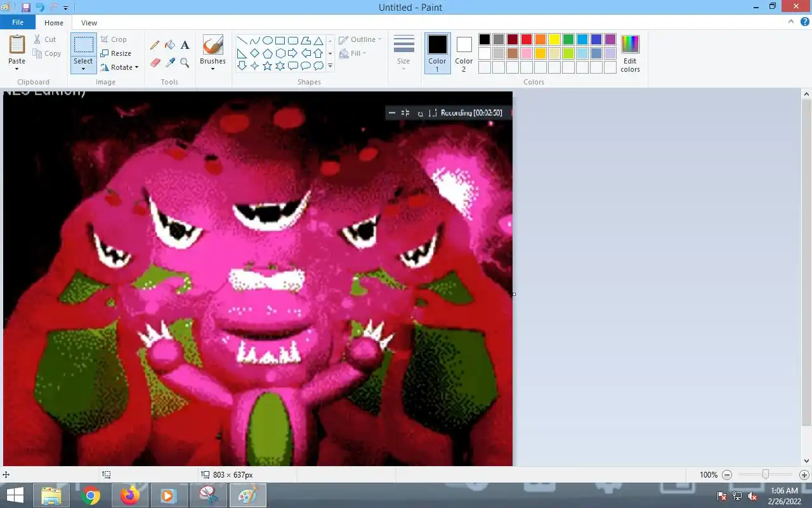
Task: Expand the Select dropdown arrow
Action: (83, 69)
